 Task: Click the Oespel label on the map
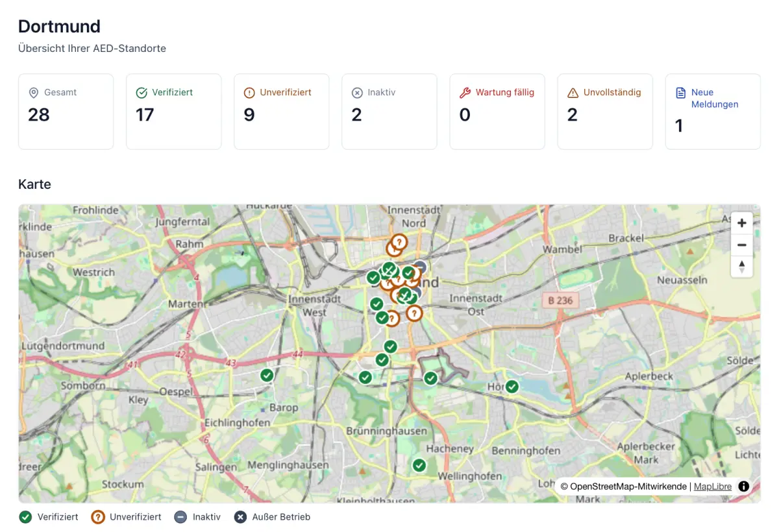pos(176,392)
